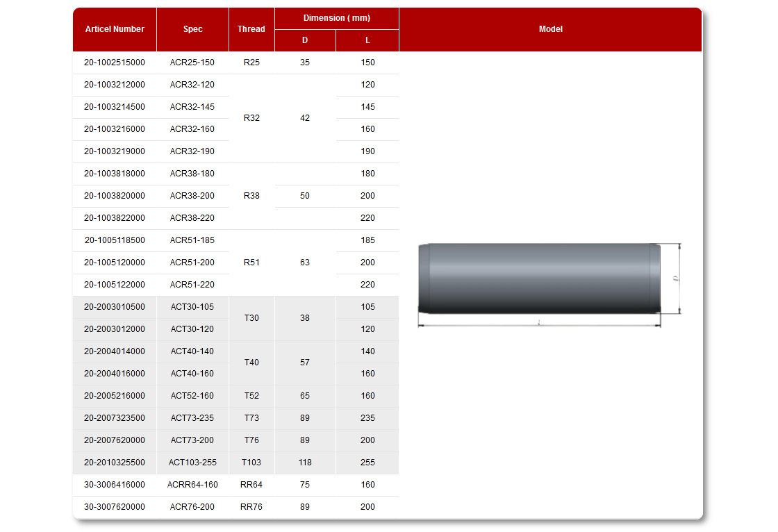Select article number 20-2010325500
The height and width of the screenshot is (532, 778).
click(115, 463)
